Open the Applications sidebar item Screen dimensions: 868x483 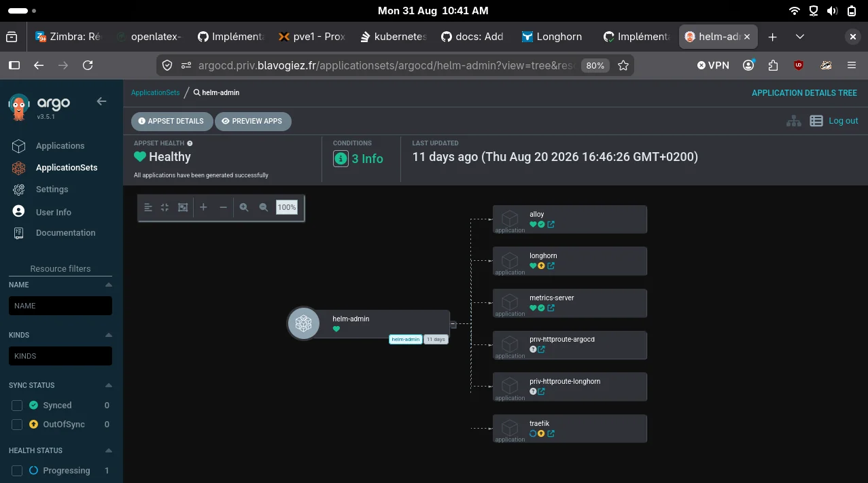tap(60, 146)
